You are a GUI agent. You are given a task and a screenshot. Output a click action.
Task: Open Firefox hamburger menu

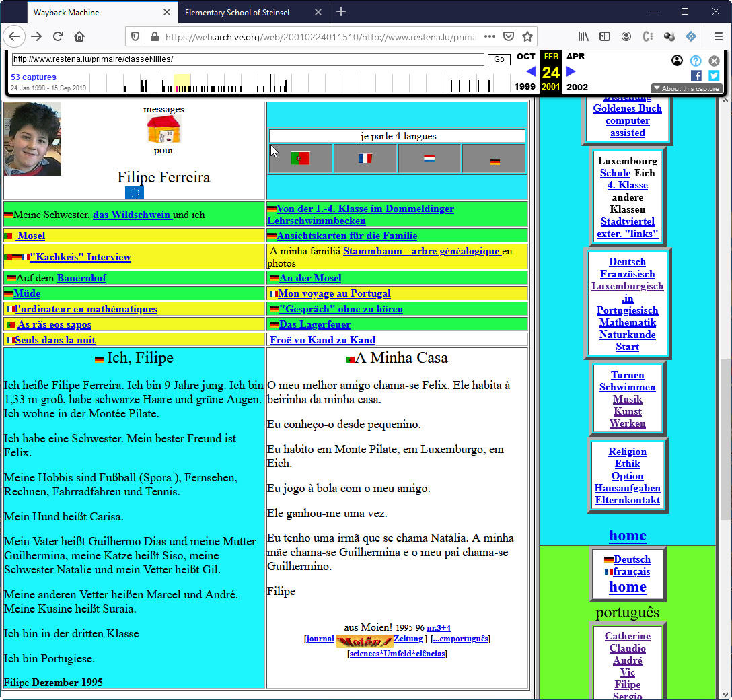tap(719, 36)
